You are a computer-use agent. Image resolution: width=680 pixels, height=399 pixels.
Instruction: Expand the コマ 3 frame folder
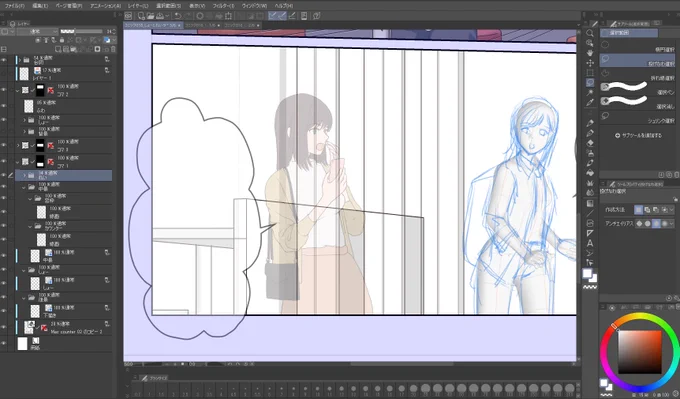pyautogui.click(x=18, y=145)
